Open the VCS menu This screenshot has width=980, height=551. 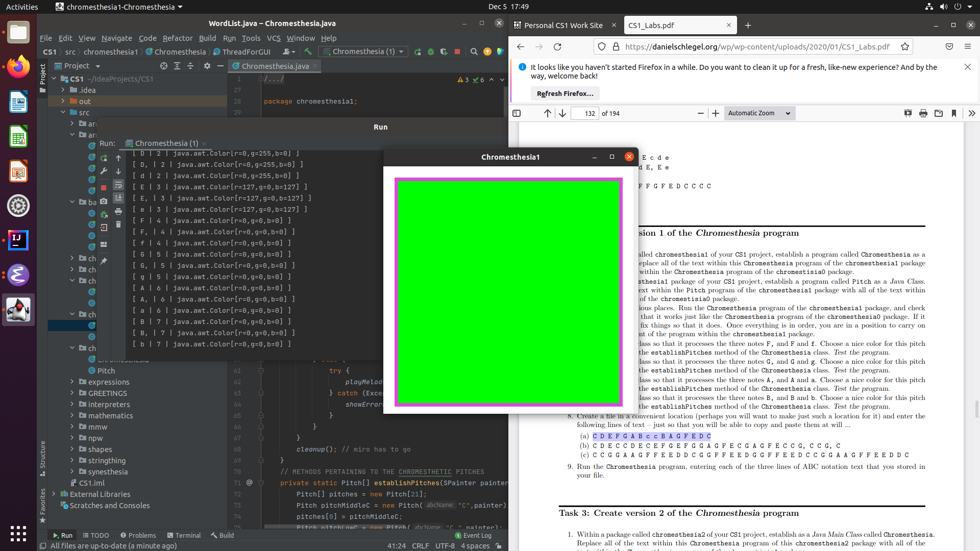coord(274,38)
